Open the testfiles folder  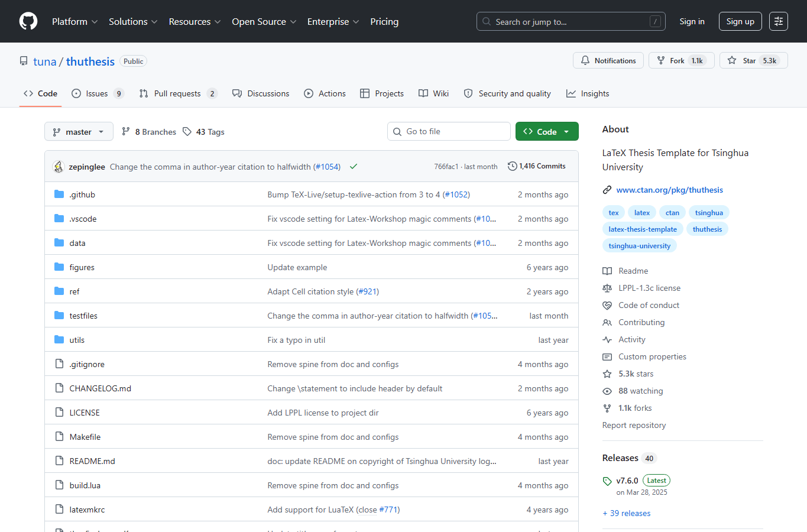click(x=83, y=316)
